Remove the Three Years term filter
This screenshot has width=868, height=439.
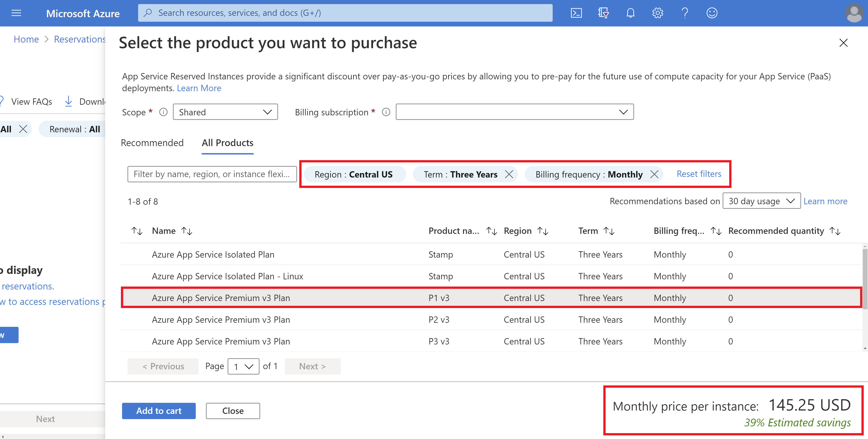pyautogui.click(x=509, y=174)
